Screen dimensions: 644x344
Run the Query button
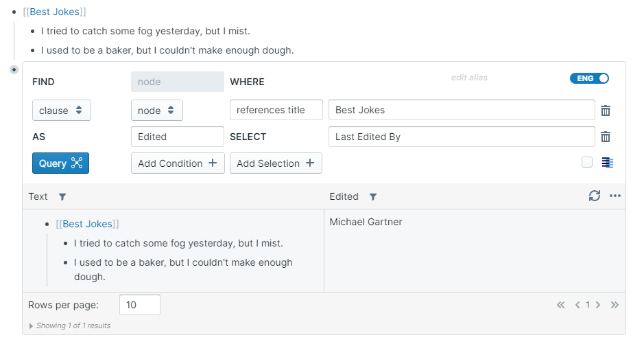click(60, 163)
